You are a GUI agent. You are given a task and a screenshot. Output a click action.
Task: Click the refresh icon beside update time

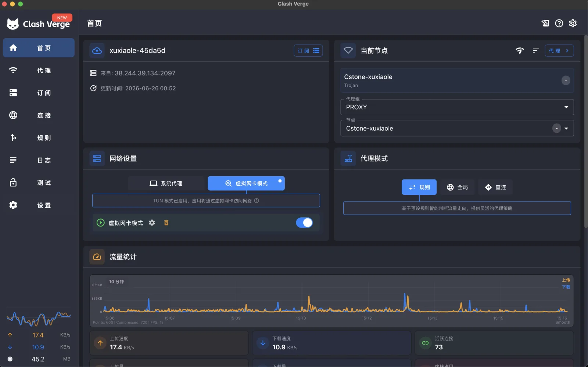pyautogui.click(x=93, y=88)
